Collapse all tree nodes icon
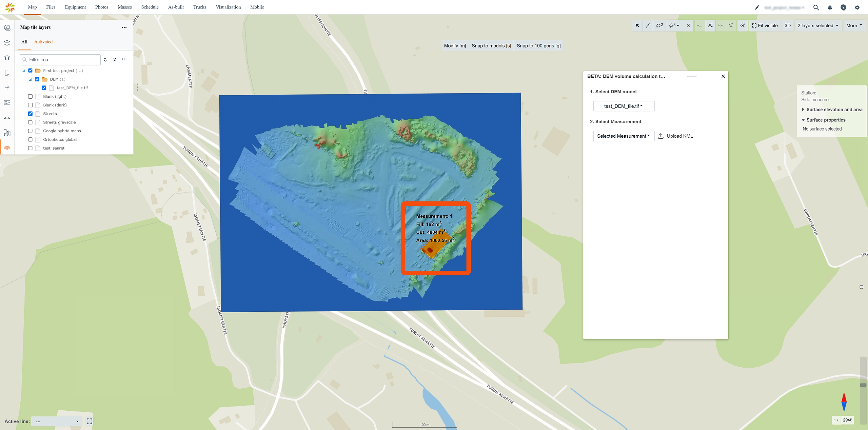Screen dimensions: 868x430 [115, 60]
